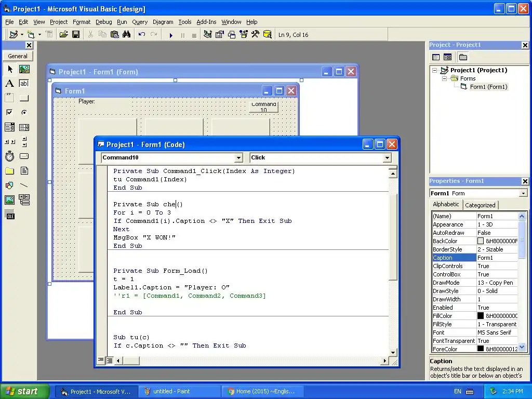This screenshot has width=532, height=399.
Task: Select the BorderStyle property row
Action: click(475, 249)
